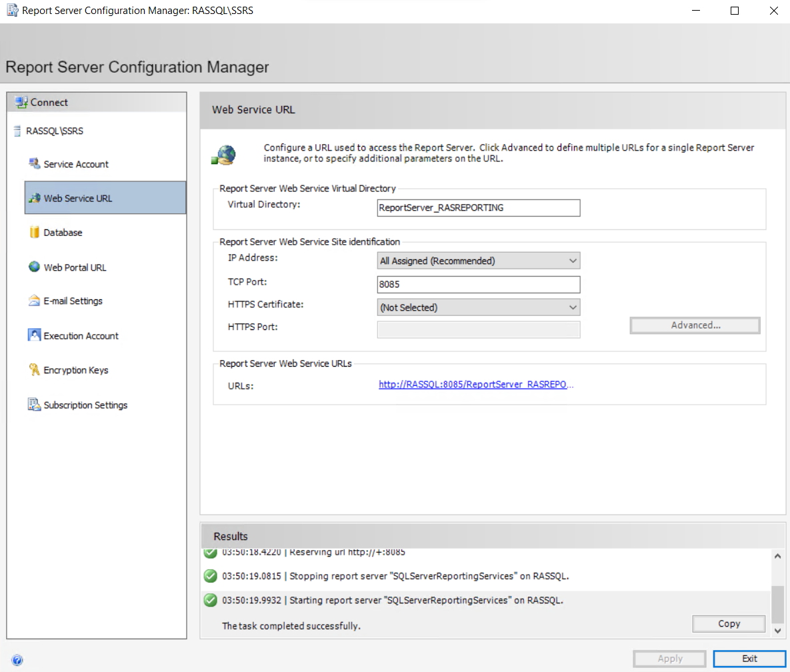Viewport: 790px width, 672px height.
Task: Click the Encryption Keys icon
Action: [x=35, y=370]
